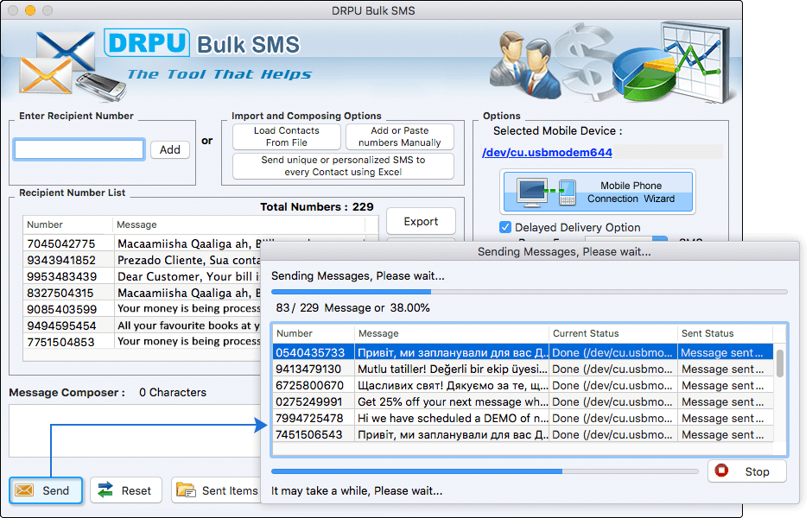Click the Send button

tap(46, 490)
